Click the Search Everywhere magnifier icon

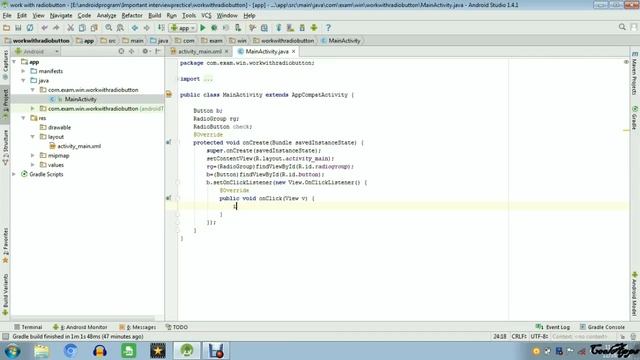point(622,27)
